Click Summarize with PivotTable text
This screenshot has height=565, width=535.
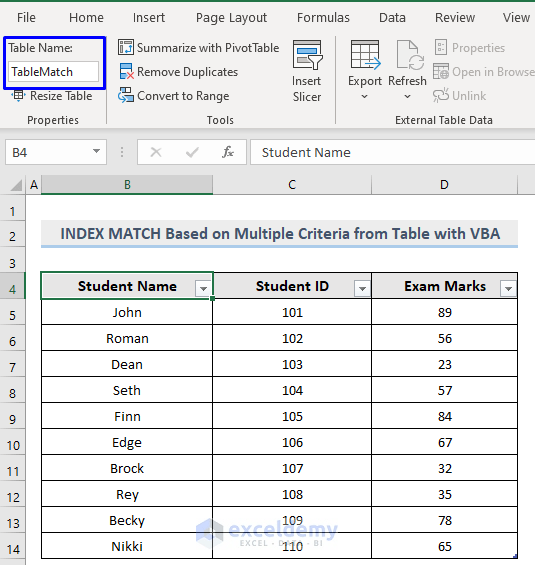click(208, 48)
